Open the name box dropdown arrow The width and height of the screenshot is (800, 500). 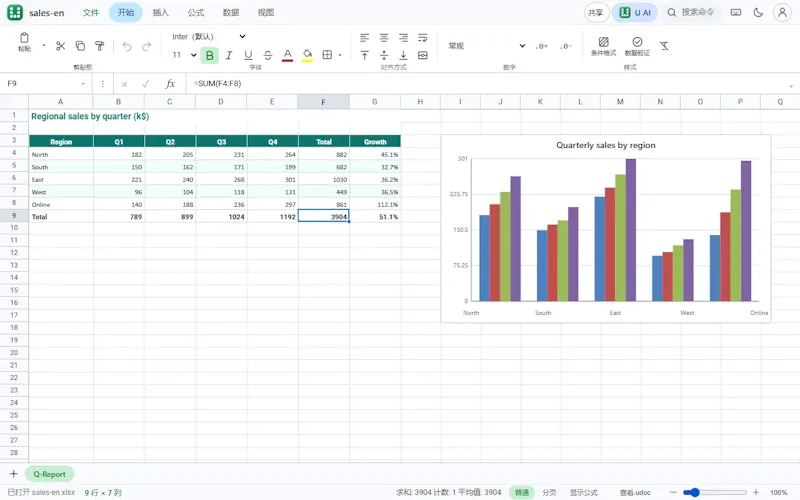click(83, 84)
